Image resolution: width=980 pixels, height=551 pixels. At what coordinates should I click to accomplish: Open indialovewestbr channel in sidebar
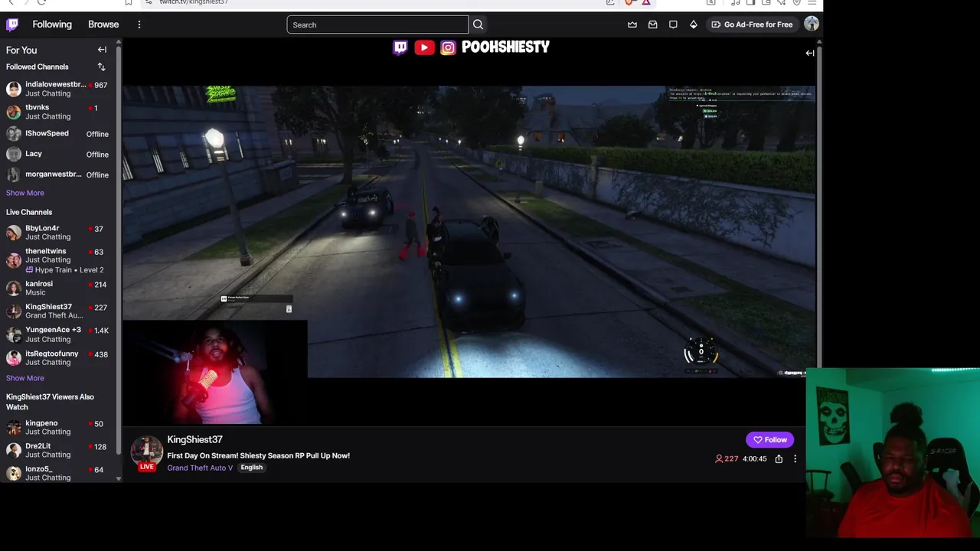58,89
